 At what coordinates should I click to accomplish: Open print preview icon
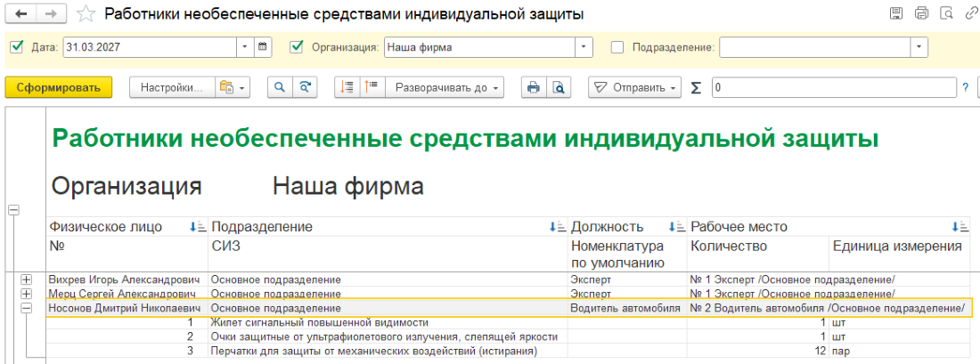(x=559, y=87)
